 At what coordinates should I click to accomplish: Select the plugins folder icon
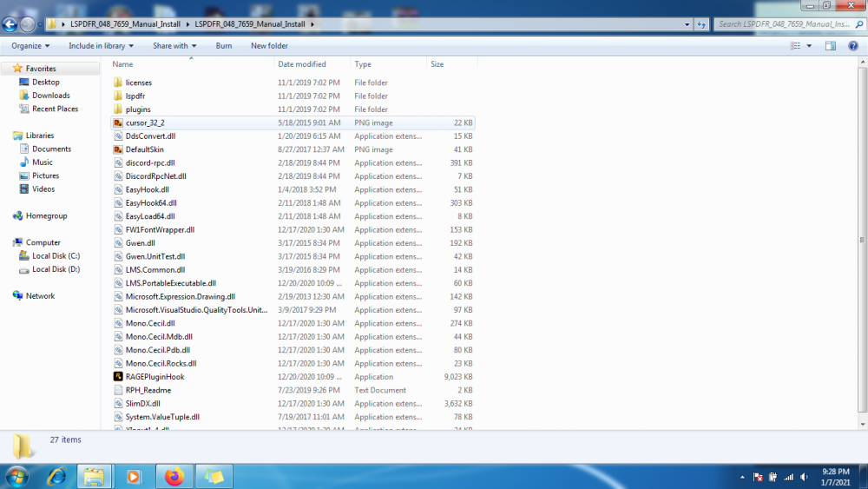pyautogui.click(x=118, y=109)
